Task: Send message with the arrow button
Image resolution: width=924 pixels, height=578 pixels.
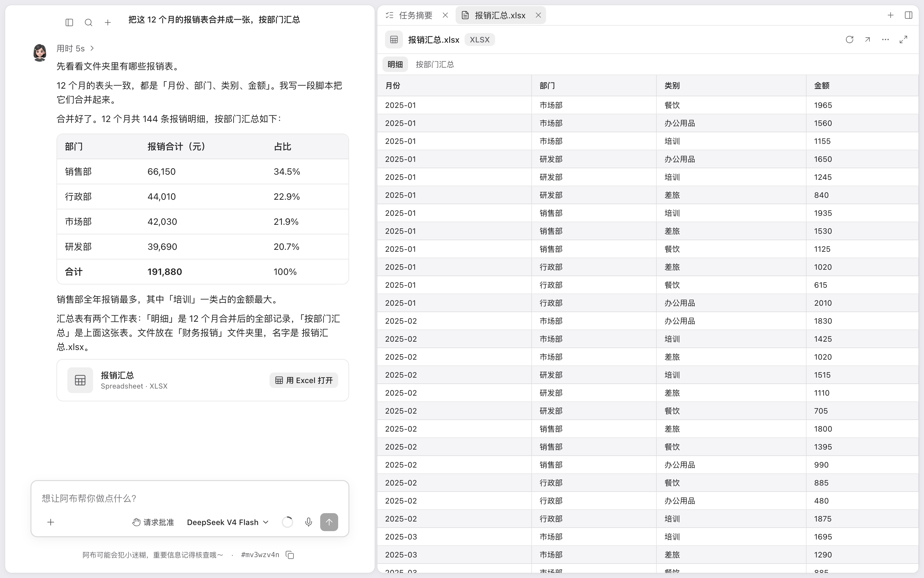Action: (329, 522)
